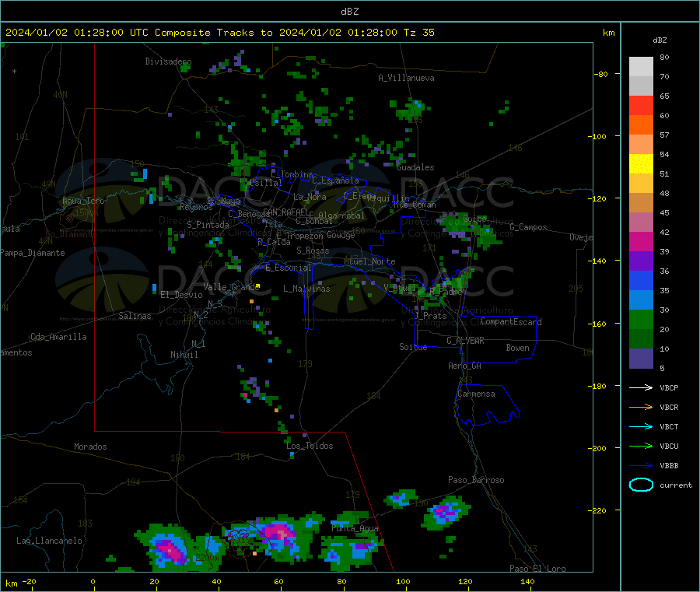Click the S_Pintada map label
The image size is (700, 592).
click(208, 225)
